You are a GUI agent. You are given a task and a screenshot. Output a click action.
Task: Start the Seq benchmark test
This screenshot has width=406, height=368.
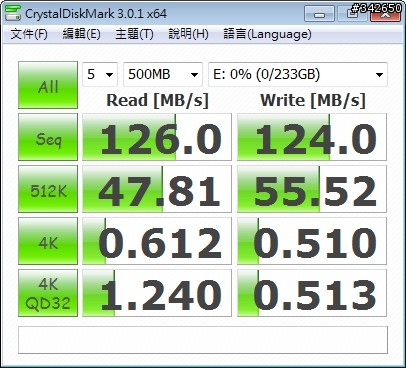[48, 137]
